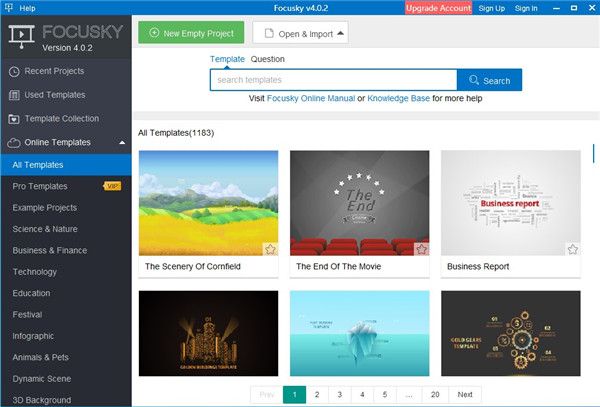
Task: Click the Help pin icon in title bar
Action: click(x=8, y=7)
